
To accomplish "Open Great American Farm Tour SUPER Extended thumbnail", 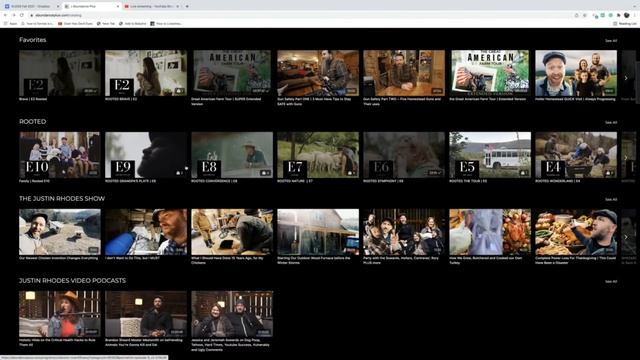I will click(x=232, y=73).
